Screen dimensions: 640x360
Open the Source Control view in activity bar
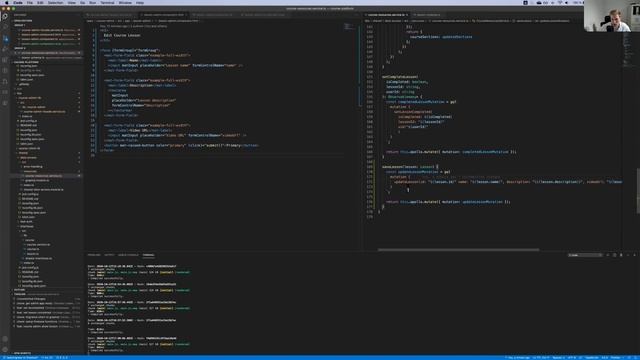coord(5,39)
